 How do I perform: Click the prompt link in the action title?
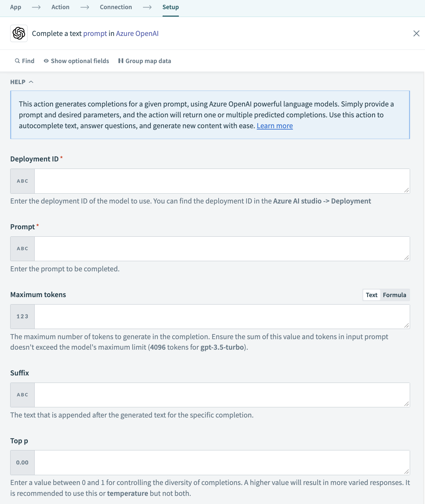(x=95, y=33)
